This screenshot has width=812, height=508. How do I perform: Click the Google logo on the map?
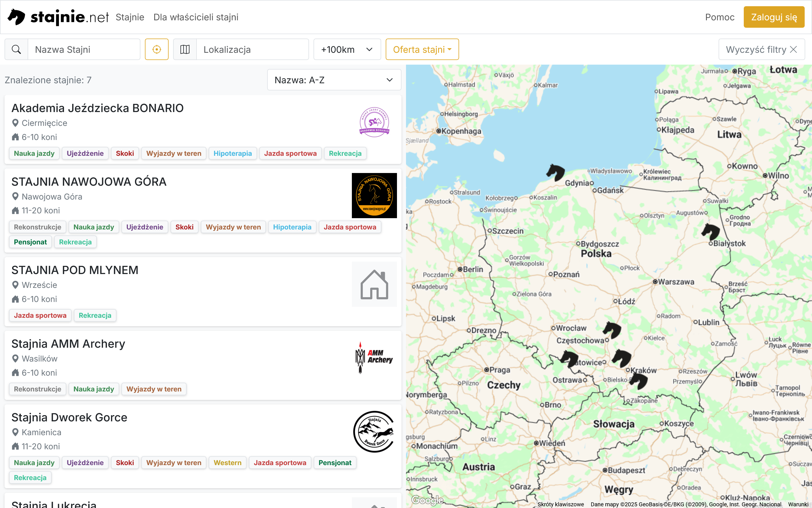pyautogui.click(x=427, y=500)
